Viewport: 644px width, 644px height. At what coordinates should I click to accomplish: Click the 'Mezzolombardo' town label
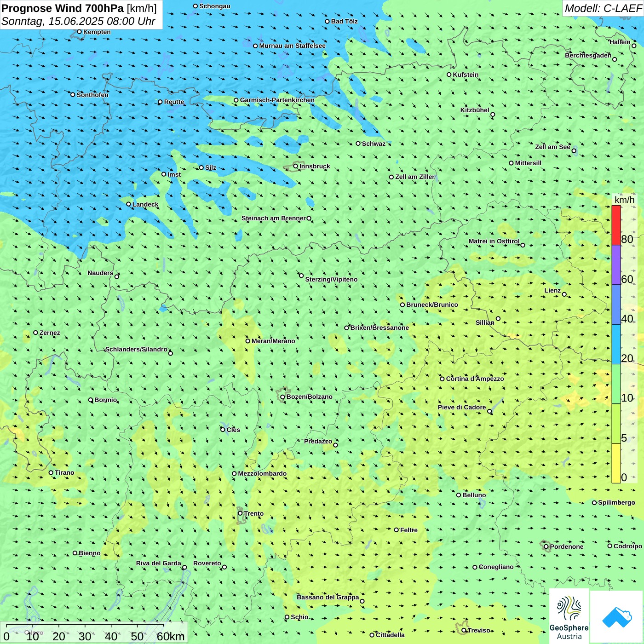pos(262,473)
